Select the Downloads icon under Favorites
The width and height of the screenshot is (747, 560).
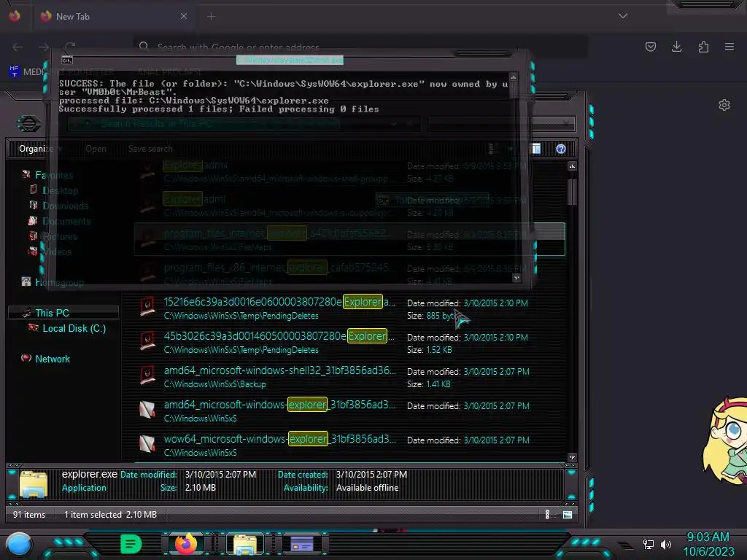[34, 205]
